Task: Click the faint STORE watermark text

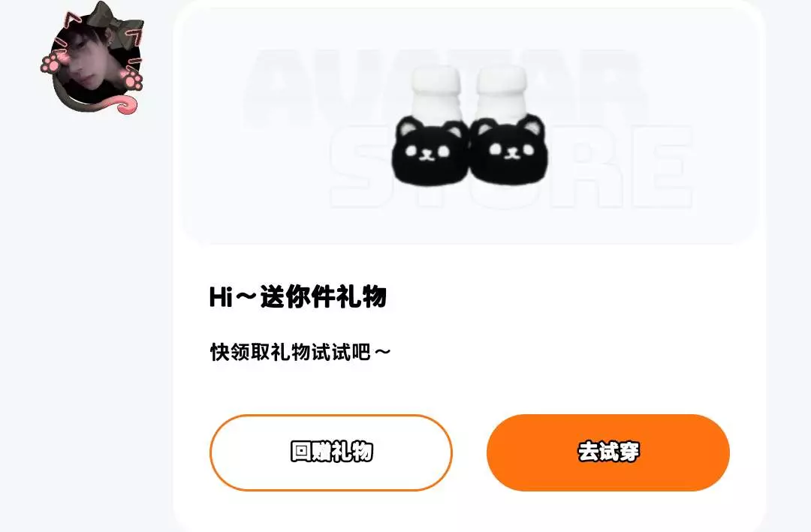Action: coord(512,167)
